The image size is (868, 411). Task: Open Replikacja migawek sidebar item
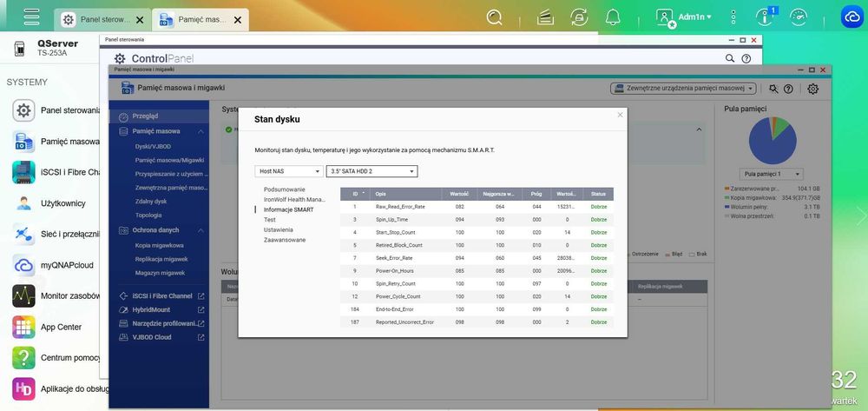161,259
